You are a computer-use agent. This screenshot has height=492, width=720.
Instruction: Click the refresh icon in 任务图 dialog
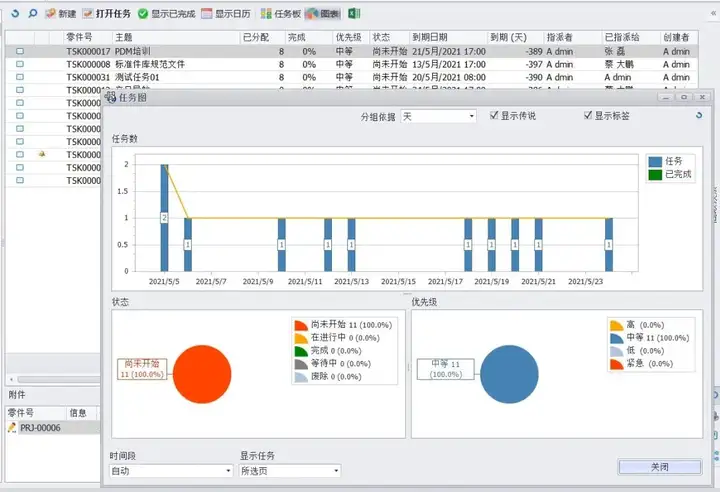click(x=699, y=116)
